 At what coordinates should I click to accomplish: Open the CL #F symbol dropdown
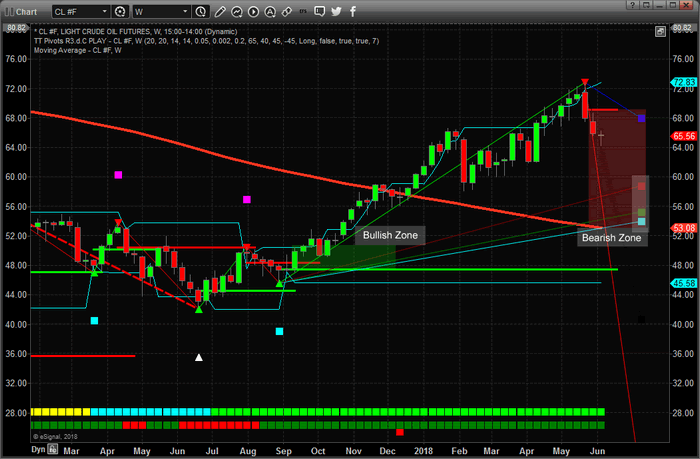click(80, 12)
